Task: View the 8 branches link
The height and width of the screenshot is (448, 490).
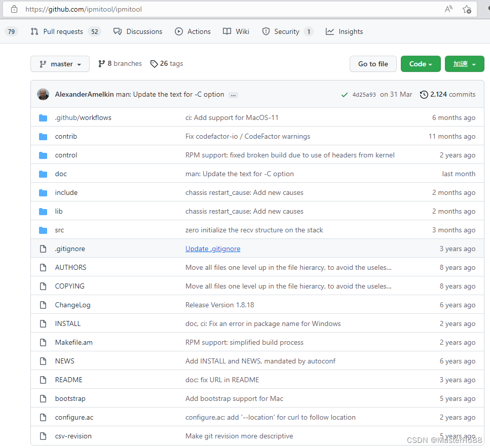Action: 120,64
